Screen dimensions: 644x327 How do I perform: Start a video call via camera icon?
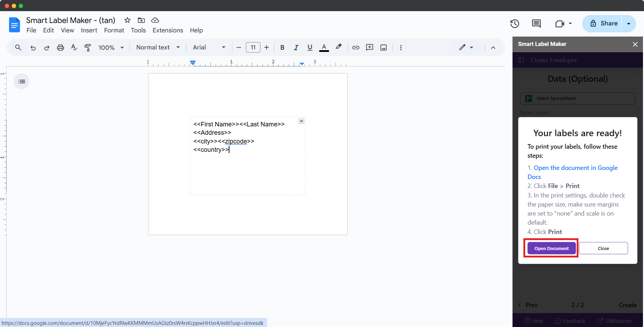tap(560, 24)
